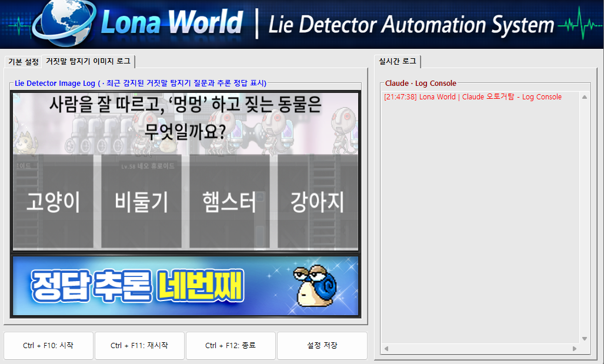Click the log console scroll down arrow
Image resolution: width=604 pixels, height=364 pixels.
(x=585, y=339)
